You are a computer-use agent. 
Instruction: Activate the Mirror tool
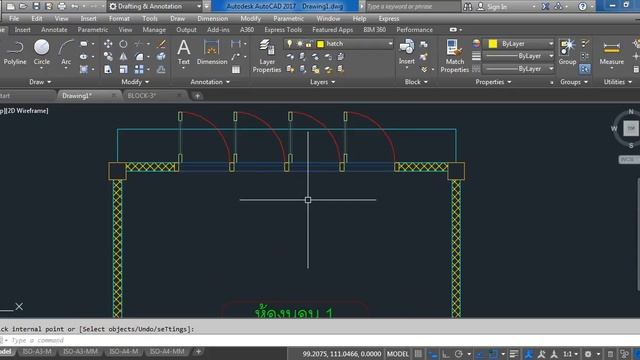tap(123, 56)
